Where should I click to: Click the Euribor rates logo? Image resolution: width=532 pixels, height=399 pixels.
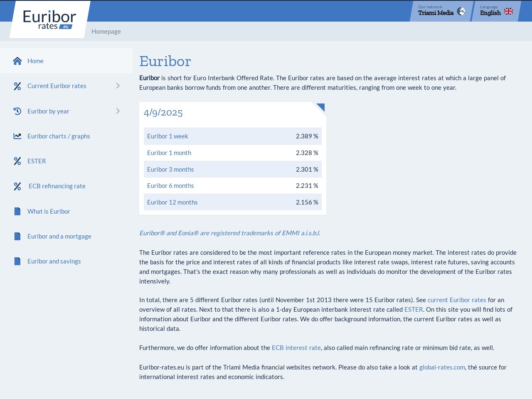pos(49,20)
